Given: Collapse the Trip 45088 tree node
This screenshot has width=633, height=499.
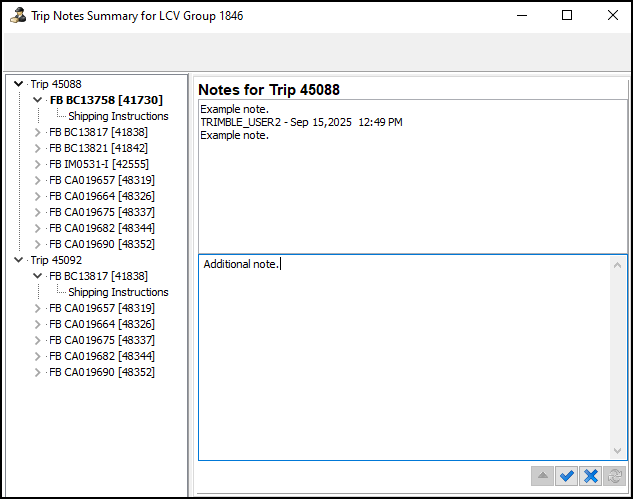Looking at the screenshot, I should tap(18, 84).
